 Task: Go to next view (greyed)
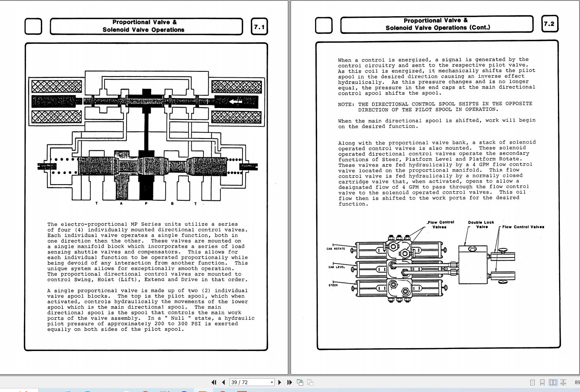310,382
